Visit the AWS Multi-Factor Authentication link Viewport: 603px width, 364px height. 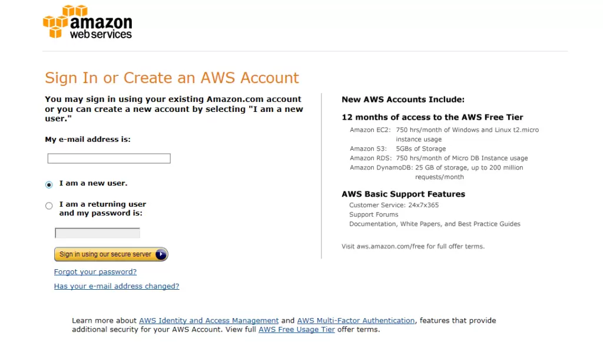pos(356,321)
